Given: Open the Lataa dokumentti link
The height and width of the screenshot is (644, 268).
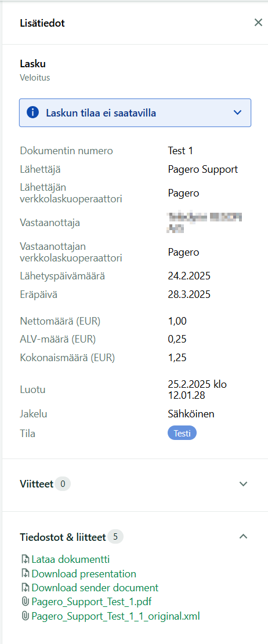Looking at the screenshot, I should point(71,559).
